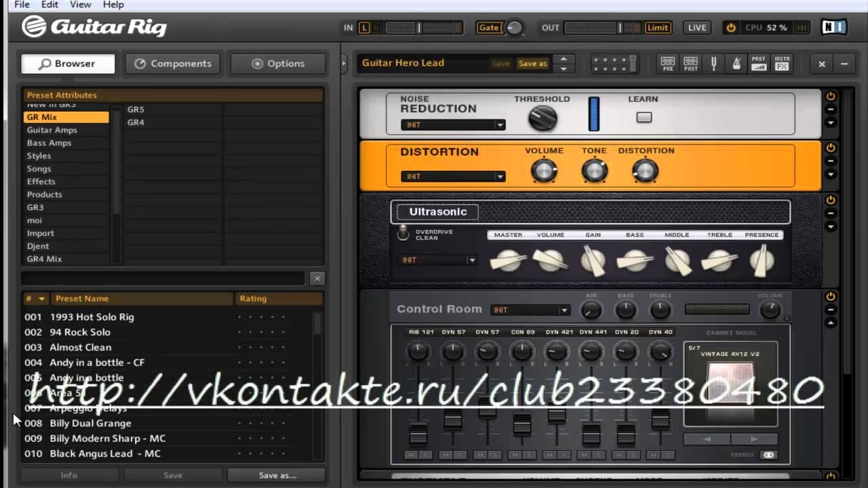Click the Noise Reduction Threshold knob

point(542,119)
